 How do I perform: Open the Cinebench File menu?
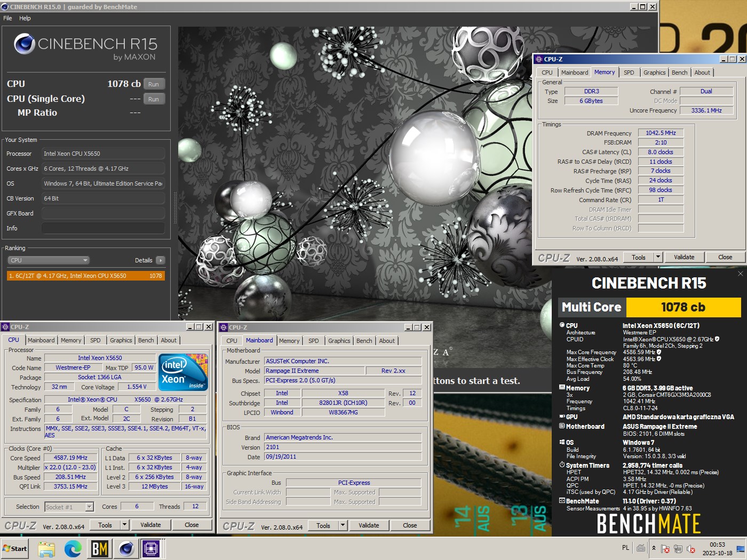[x=7, y=18]
